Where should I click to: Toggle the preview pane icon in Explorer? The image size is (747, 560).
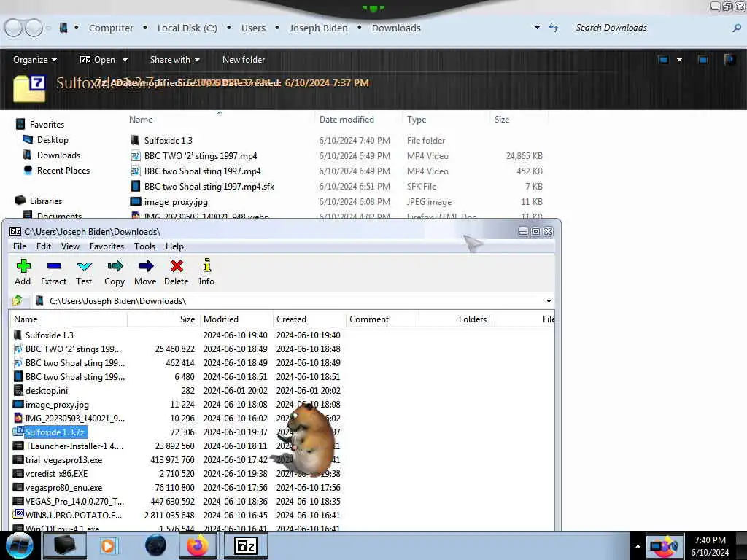[x=703, y=60]
